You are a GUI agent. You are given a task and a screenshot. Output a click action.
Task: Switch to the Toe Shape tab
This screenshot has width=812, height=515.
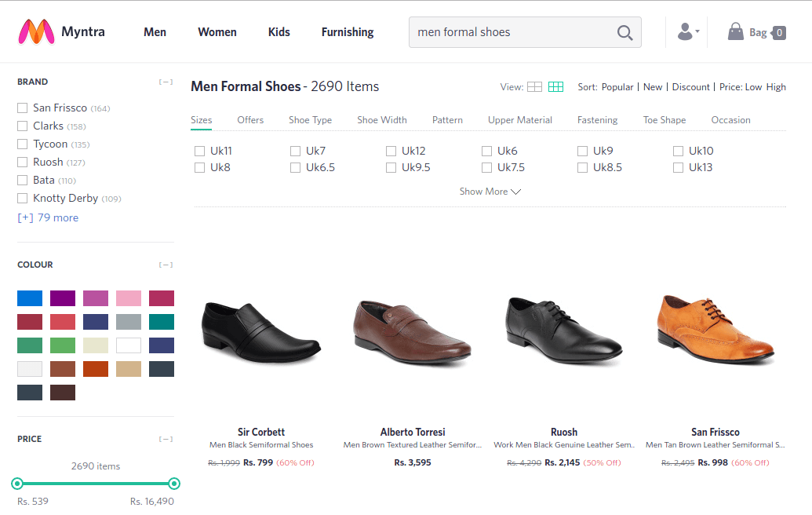click(x=665, y=119)
